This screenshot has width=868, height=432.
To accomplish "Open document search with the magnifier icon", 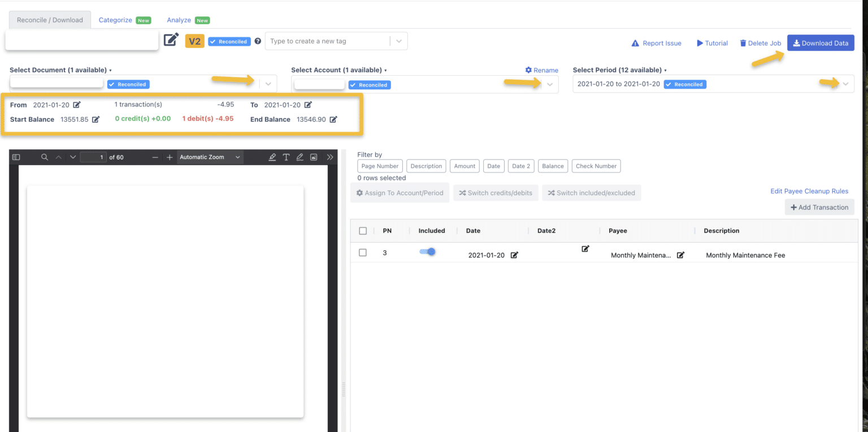I will tap(45, 157).
